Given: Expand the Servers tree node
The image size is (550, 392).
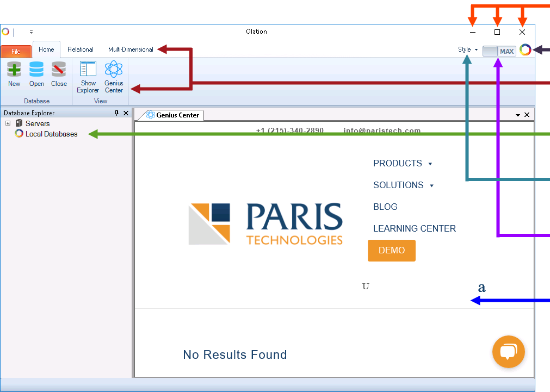Looking at the screenshot, I should point(7,123).
